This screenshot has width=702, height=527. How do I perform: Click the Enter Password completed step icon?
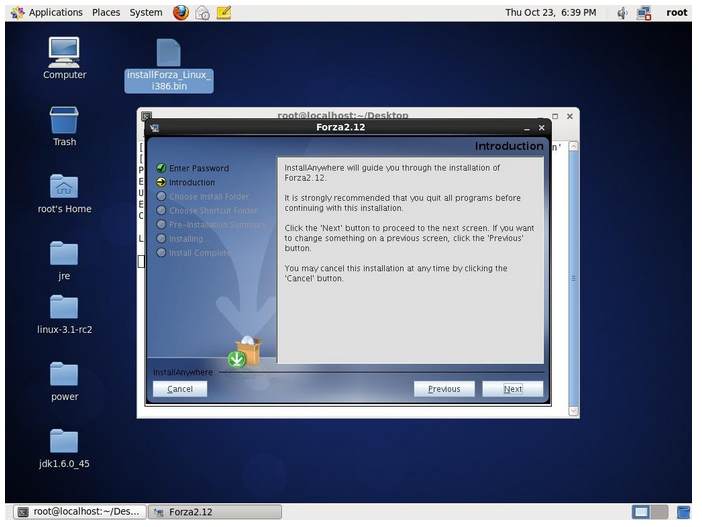[x=161, y=168]
